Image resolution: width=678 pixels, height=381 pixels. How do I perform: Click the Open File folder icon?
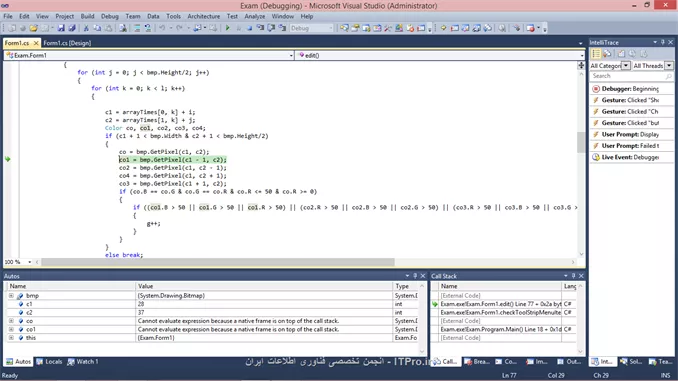click(x=33, y=28)
